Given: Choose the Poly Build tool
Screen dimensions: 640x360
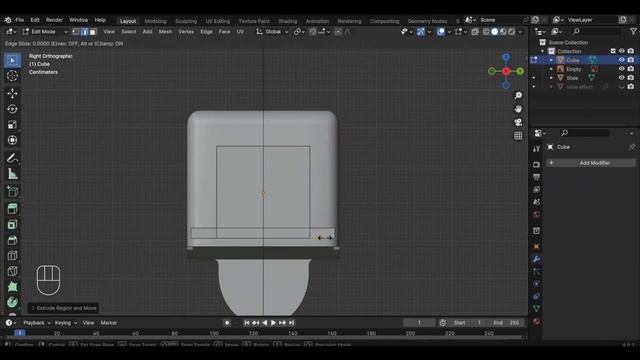Looking at the screenshot, I should 12,287.
